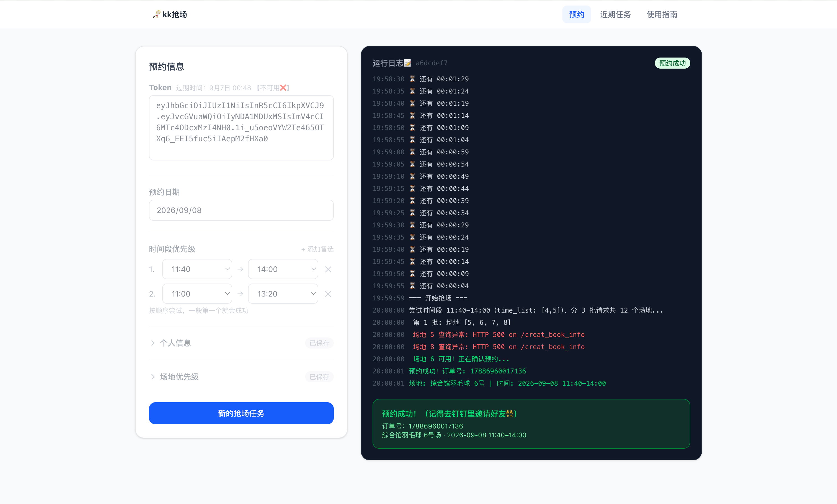This screenshot has width=837, height=504.
Task: Click the hourglass icon at 19:59:00
Action: tap(412, 152)
